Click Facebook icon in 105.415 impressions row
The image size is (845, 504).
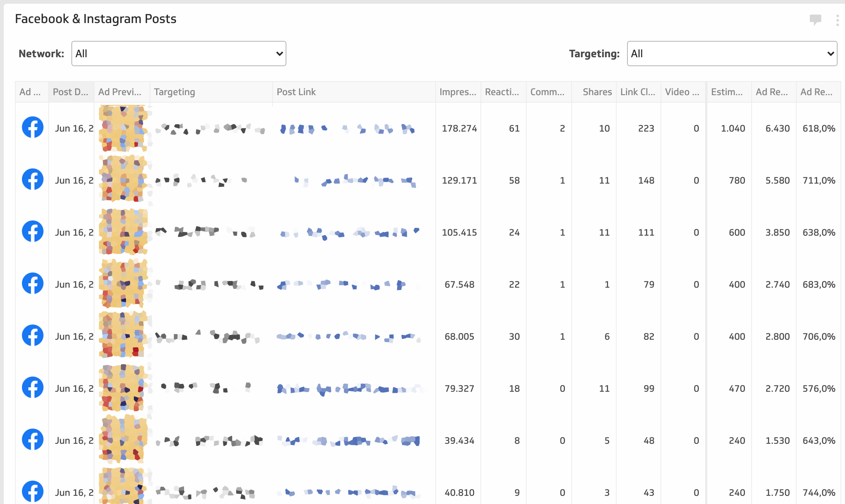[33, 232]
